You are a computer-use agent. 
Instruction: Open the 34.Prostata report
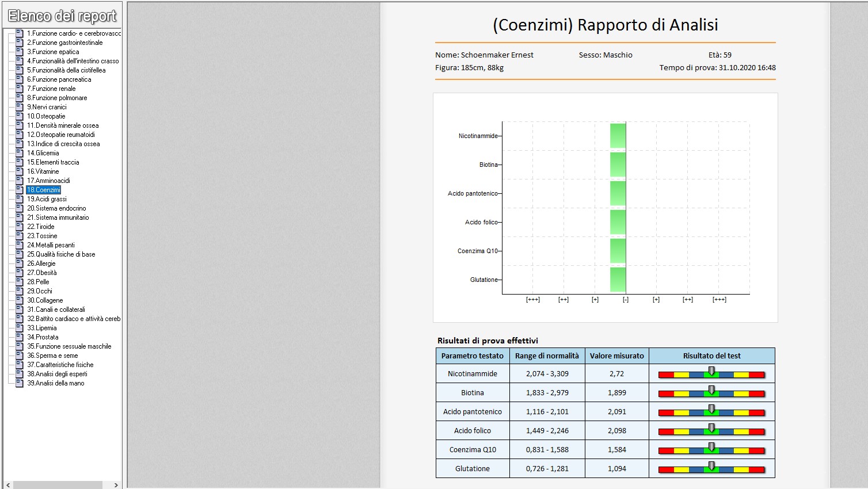[43, 337]
